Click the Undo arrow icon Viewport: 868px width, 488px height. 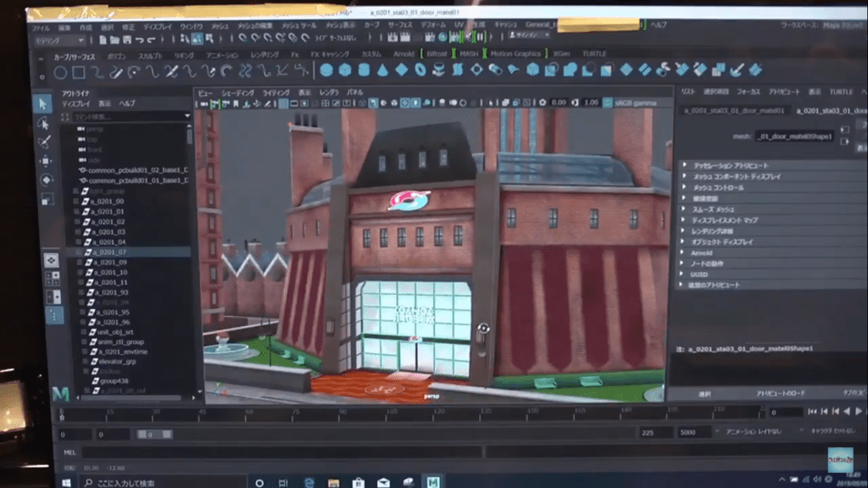tap(139, 40)
